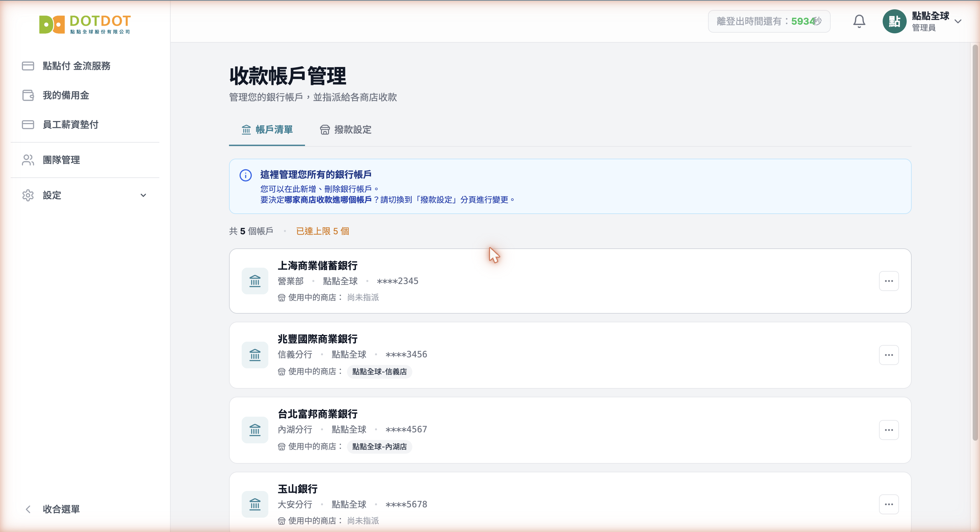Click the 玉山銀行 bank name
Screen dimensions: 980x532
coord(297,489)
